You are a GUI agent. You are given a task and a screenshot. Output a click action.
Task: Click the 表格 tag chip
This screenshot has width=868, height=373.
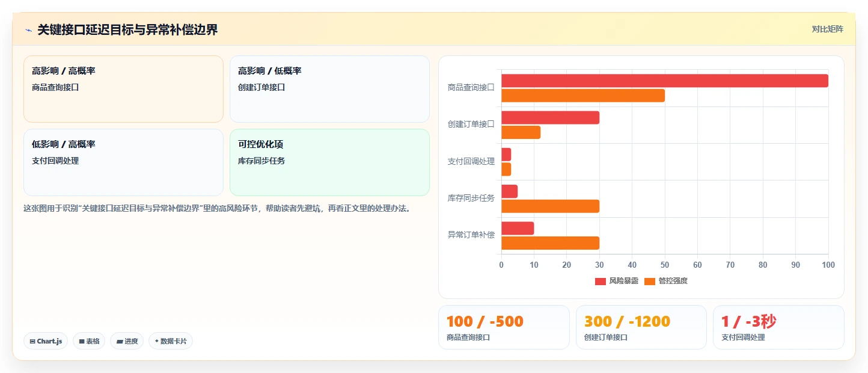89,341
